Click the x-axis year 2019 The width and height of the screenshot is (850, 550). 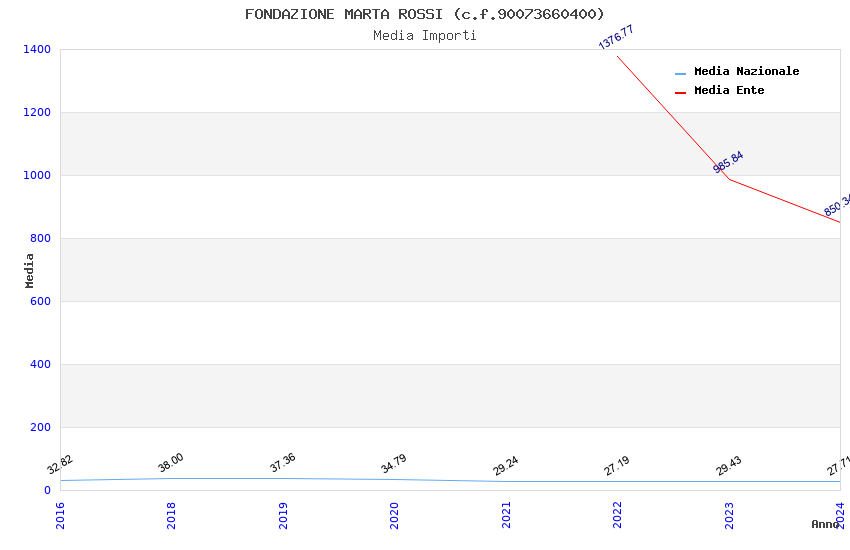point(282,515)
